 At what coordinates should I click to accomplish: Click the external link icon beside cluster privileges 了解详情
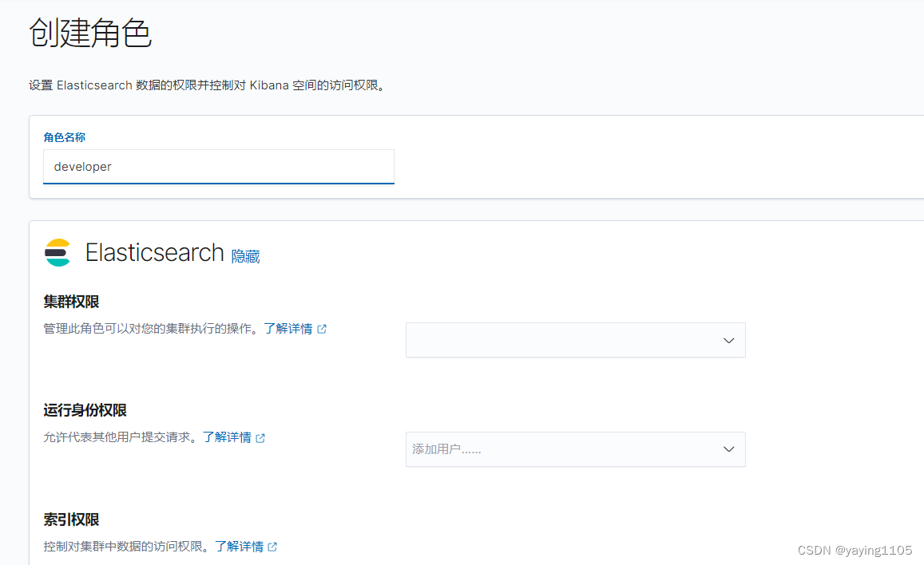click(322, 329)
